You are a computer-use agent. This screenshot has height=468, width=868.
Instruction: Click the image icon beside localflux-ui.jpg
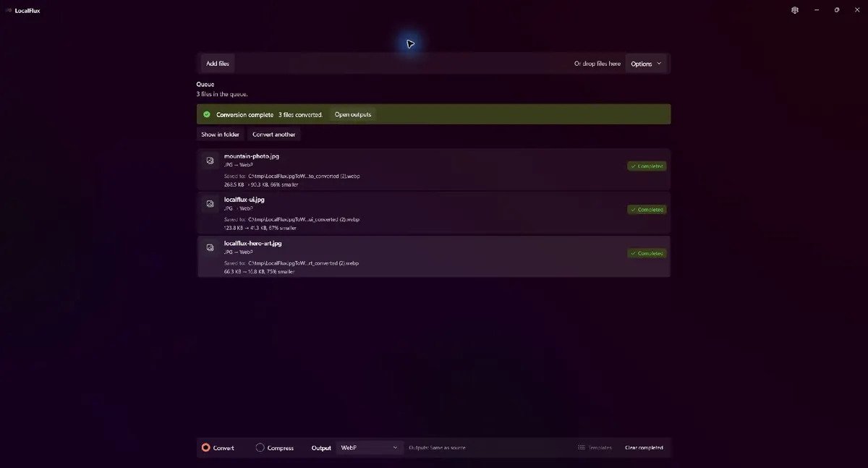click(210, 204)
